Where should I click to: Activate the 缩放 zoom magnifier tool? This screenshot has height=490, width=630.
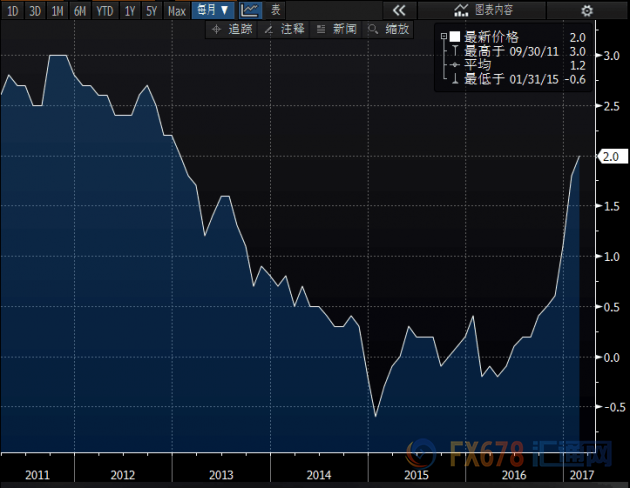tap(390, 29)
